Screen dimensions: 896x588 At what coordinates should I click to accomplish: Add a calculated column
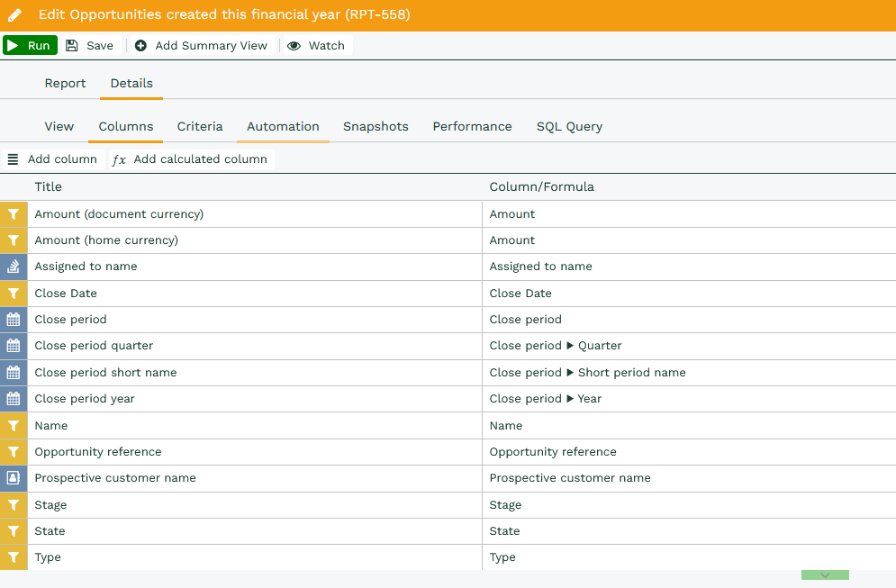click(x=190, y=159)
